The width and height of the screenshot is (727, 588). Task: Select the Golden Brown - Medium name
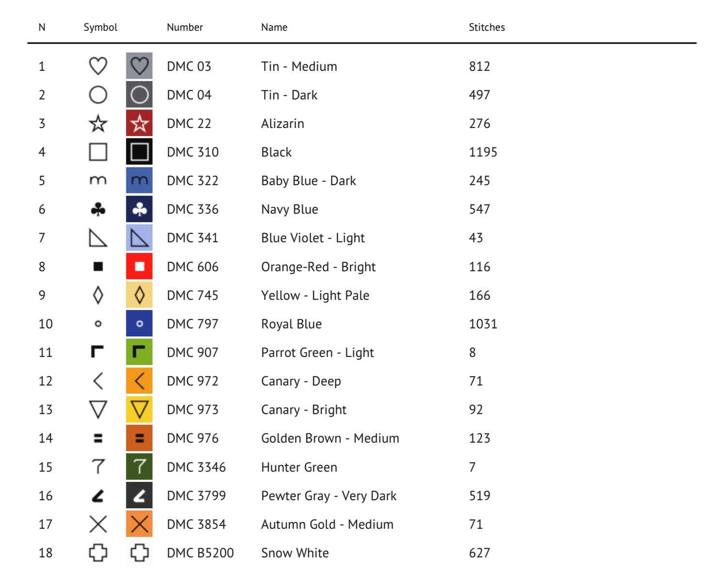(330, 438)
